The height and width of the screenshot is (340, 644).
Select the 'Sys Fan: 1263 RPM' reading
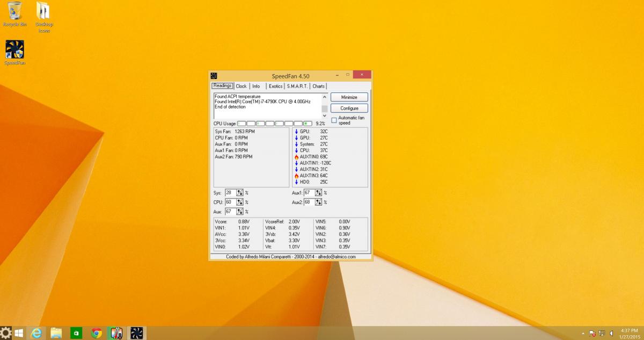[x=235, y=131]
